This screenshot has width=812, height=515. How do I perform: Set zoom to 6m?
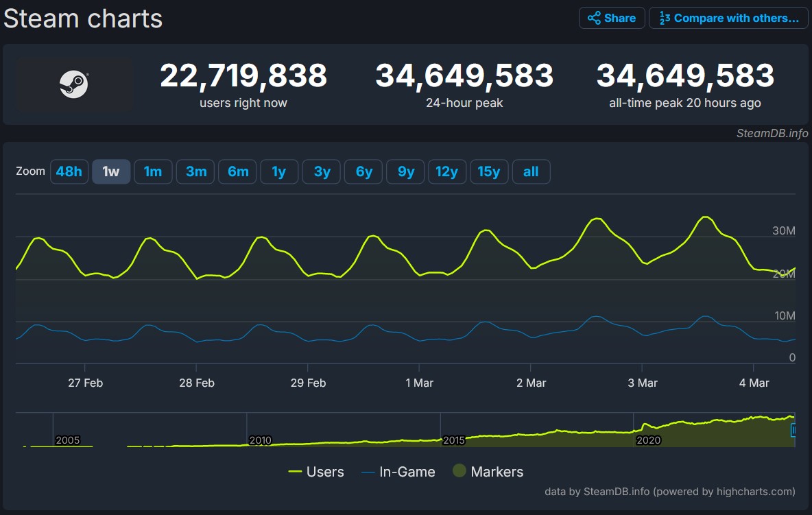238,171
